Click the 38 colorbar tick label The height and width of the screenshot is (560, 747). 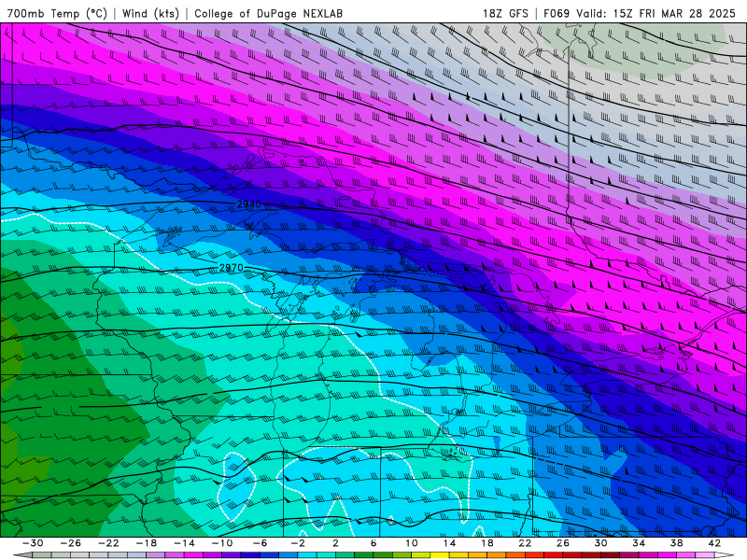coord(676,543)
